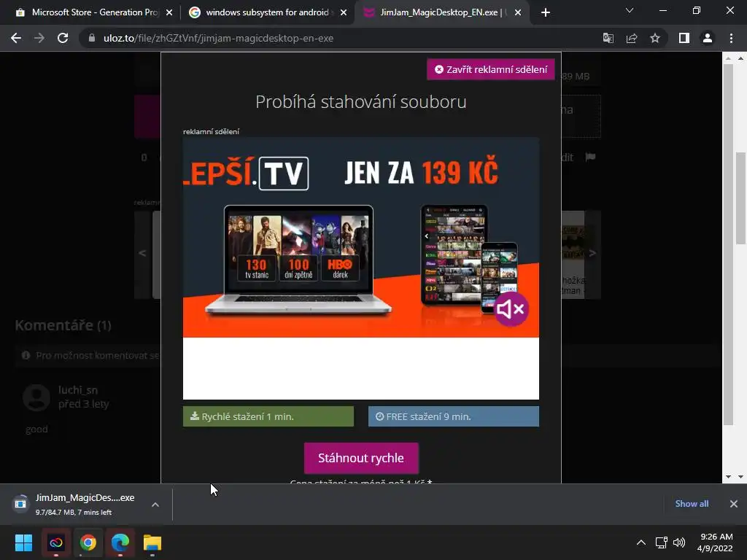Choose FREE stažení 9 min. option
Image resolution: width=747 pixels, height=560 pixels.
tap(454, 416)
